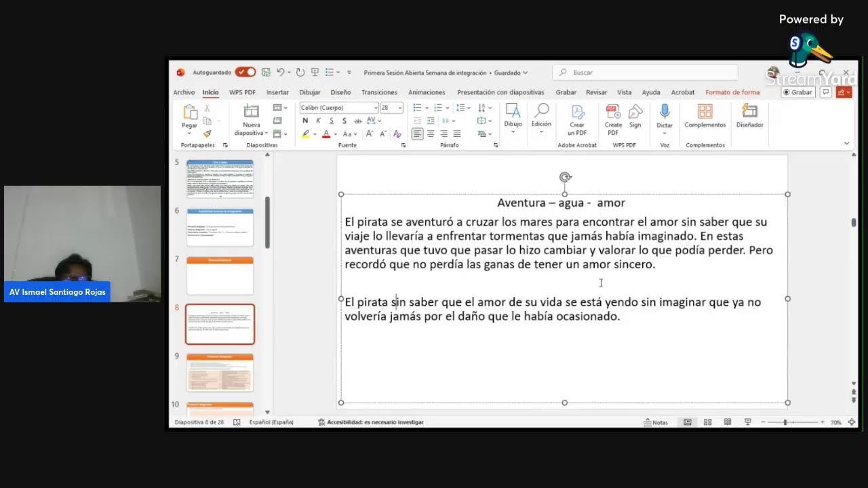Switch to Insertar tab
The image size is (868, 488).
point(277,92)
